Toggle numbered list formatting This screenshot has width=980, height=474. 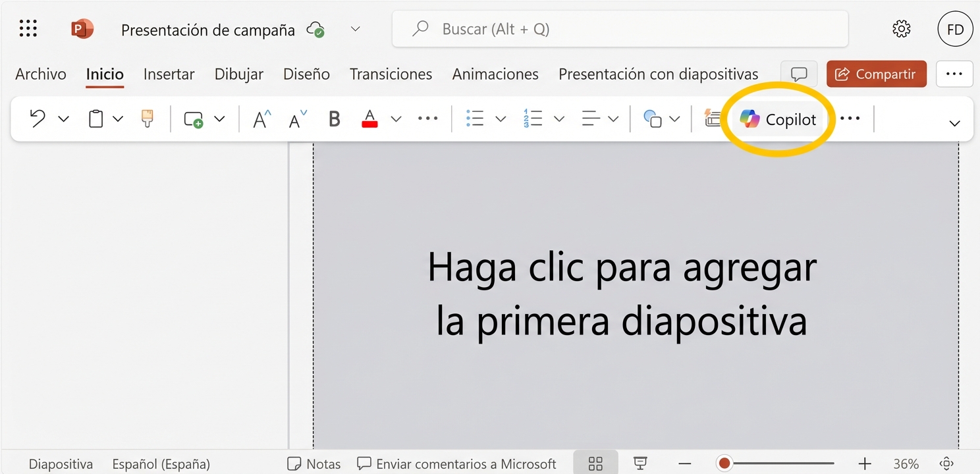(533, 118)
